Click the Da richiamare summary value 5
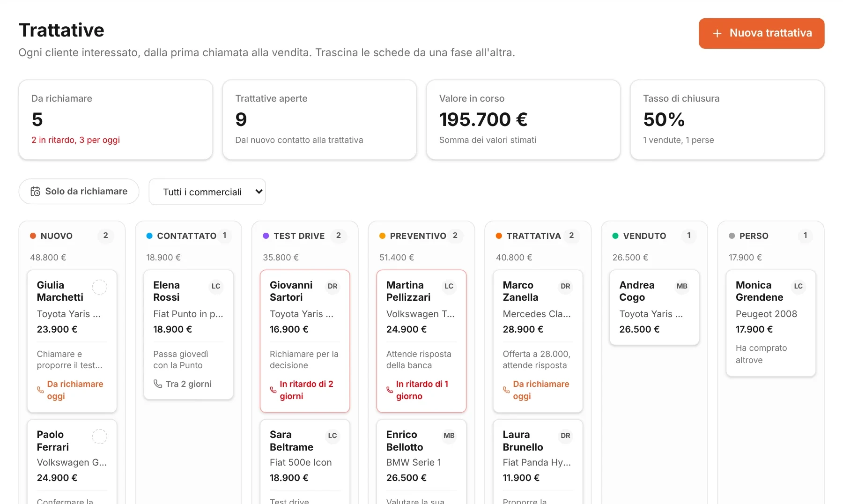 pyautogui.click(x=37, y=119)
